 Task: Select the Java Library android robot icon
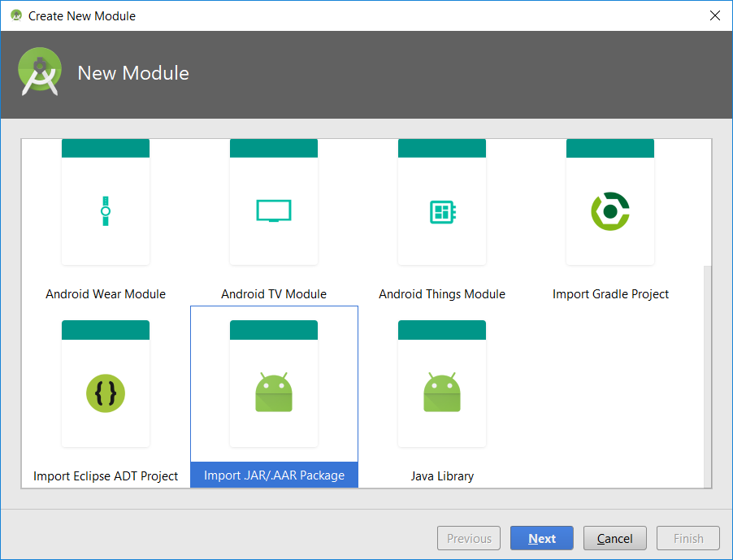pyautogui.click(x=442, y=393)
